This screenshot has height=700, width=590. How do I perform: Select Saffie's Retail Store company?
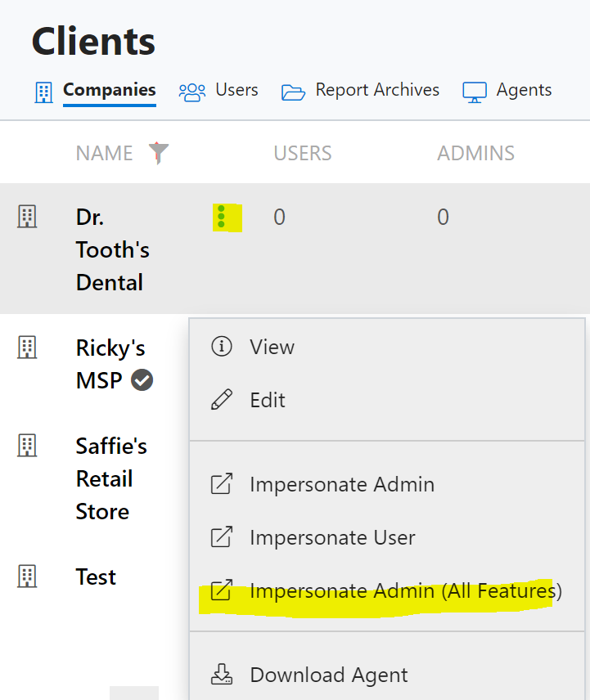111,478
